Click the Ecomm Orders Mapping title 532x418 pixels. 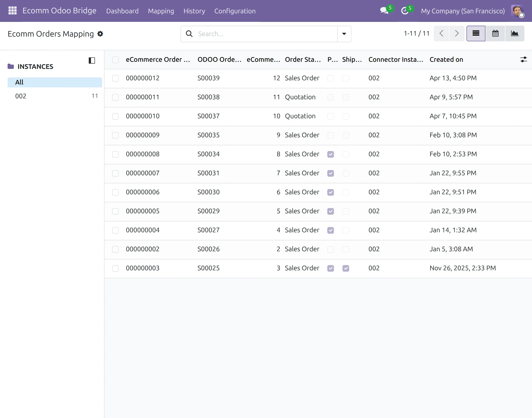(x=51, y=34)
